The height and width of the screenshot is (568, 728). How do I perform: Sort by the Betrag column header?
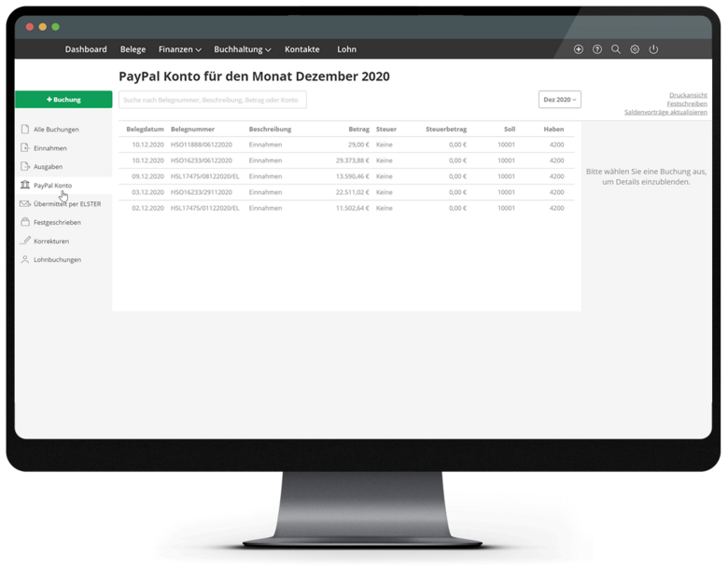358,129
